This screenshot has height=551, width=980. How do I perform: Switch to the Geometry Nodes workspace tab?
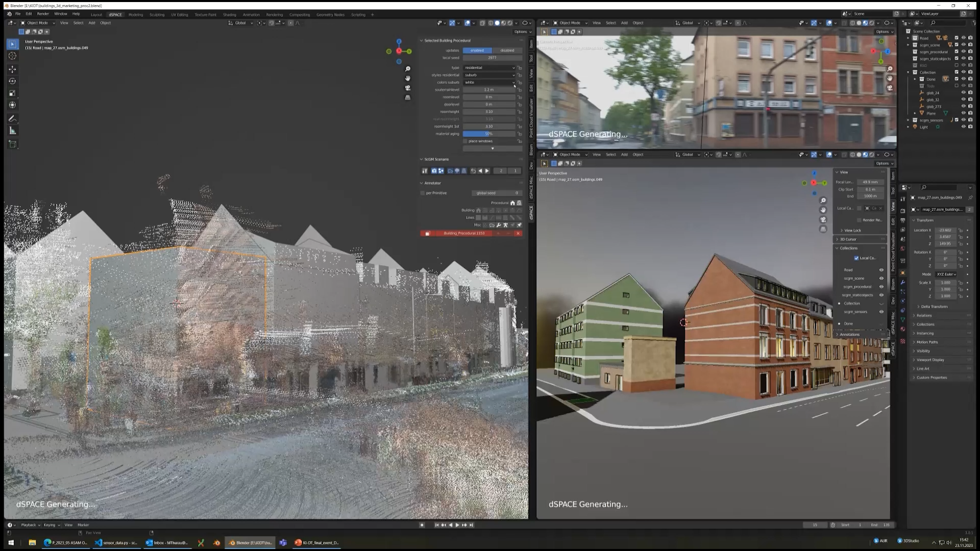point(330,15)
